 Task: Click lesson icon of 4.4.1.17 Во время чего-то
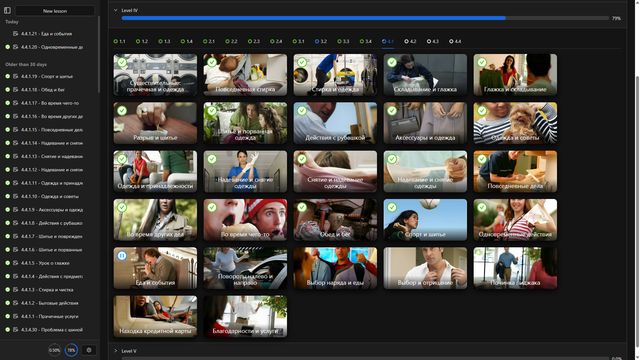point(16,103)
